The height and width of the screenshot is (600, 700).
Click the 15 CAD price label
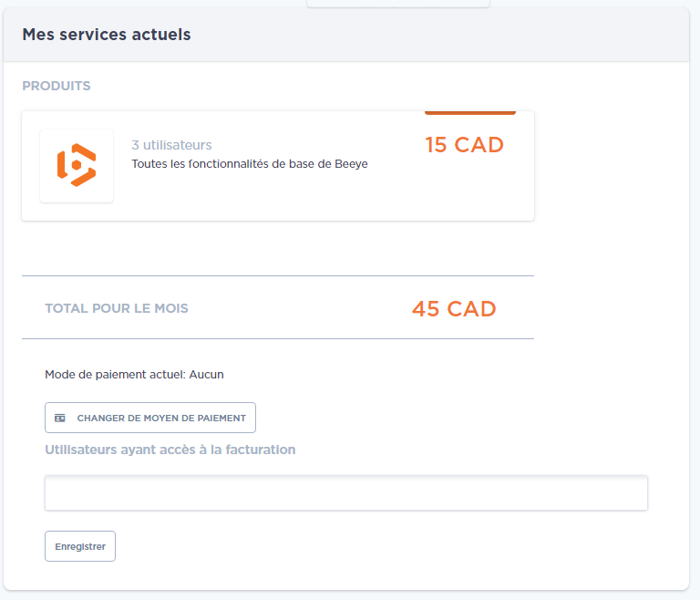[464, 145]
